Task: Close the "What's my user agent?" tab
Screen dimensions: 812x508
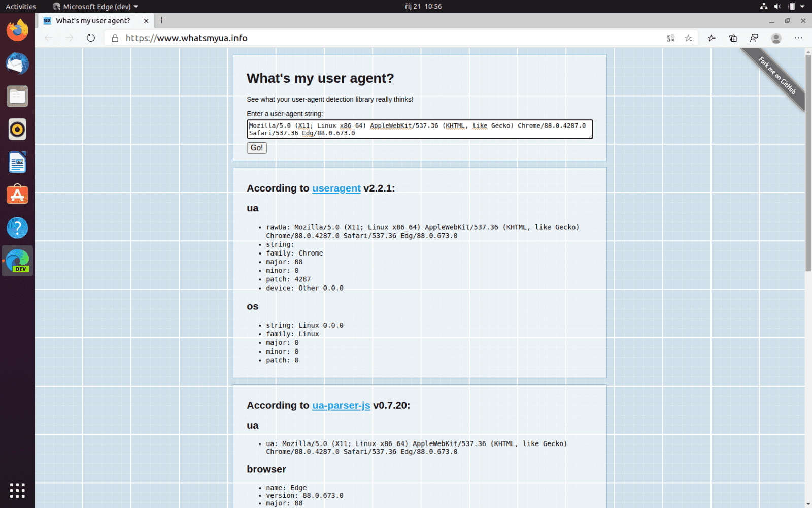Action: coord(146,21)
